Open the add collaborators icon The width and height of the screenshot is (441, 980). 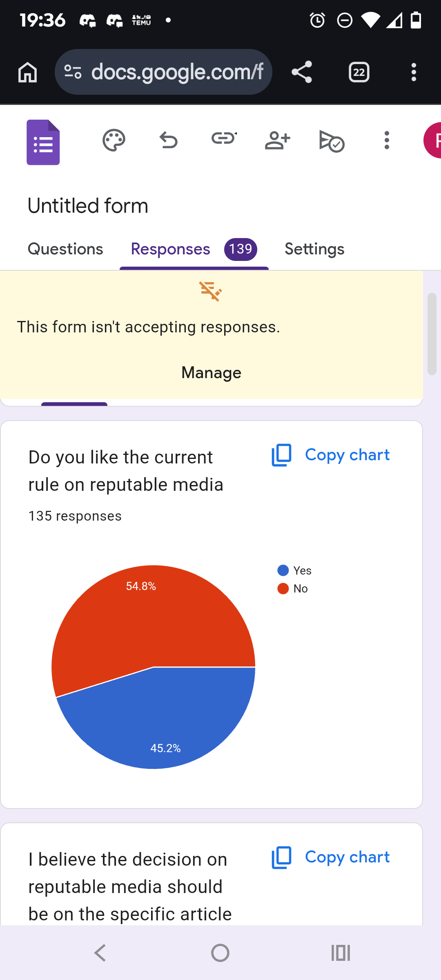tap(277, 140)
